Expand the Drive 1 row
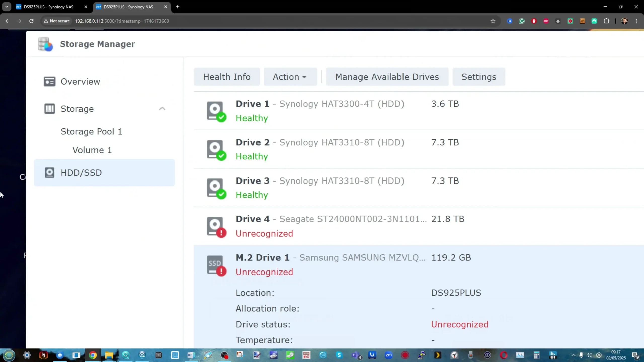This screenshot has width=644, height=362. 419,111
